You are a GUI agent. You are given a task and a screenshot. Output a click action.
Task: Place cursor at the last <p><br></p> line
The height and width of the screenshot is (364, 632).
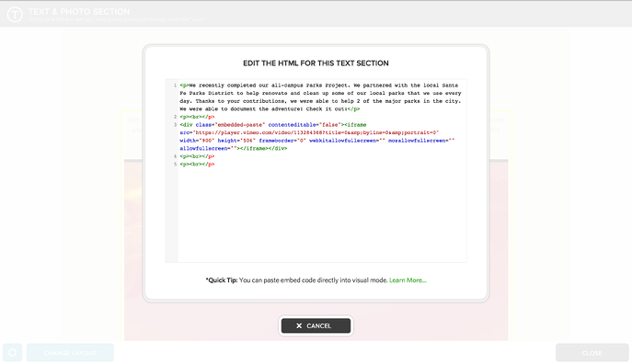click(x=197, y=165)
